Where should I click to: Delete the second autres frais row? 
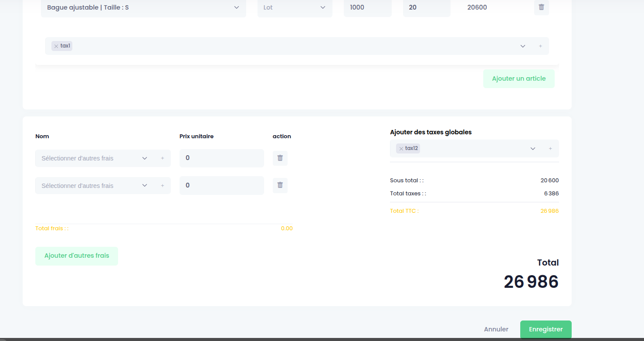(280, 185)
